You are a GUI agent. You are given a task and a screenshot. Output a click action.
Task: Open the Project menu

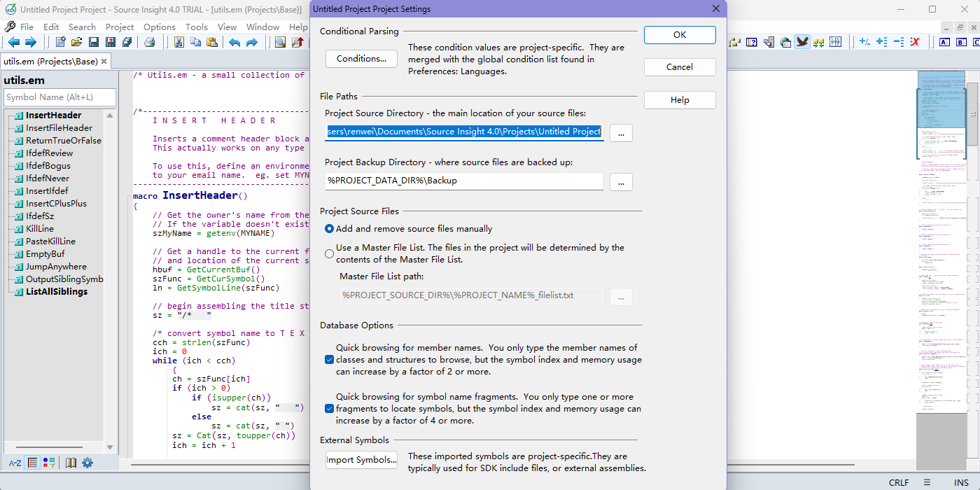pyautogui.click(x=120, y=27)
